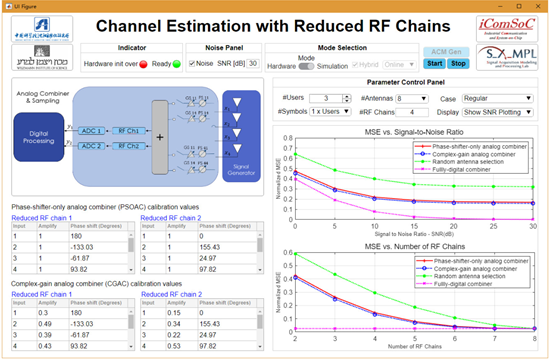Click the Stop button

click(x=458, y=64)
